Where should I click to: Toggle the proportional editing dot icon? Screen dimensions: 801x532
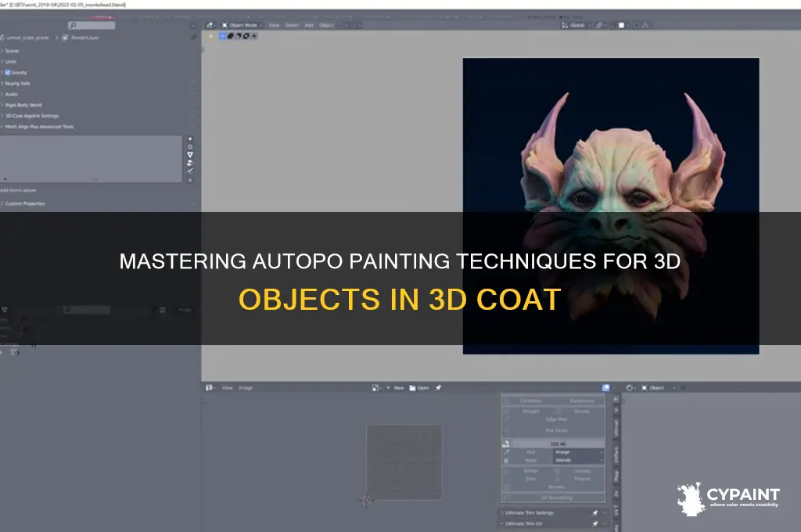pos(637,25)
